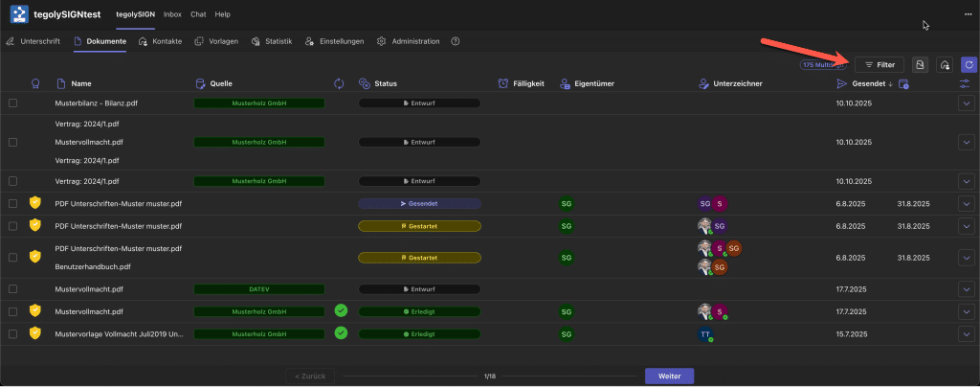Click the tegolySIGN app logo icon

coord(19,14)
